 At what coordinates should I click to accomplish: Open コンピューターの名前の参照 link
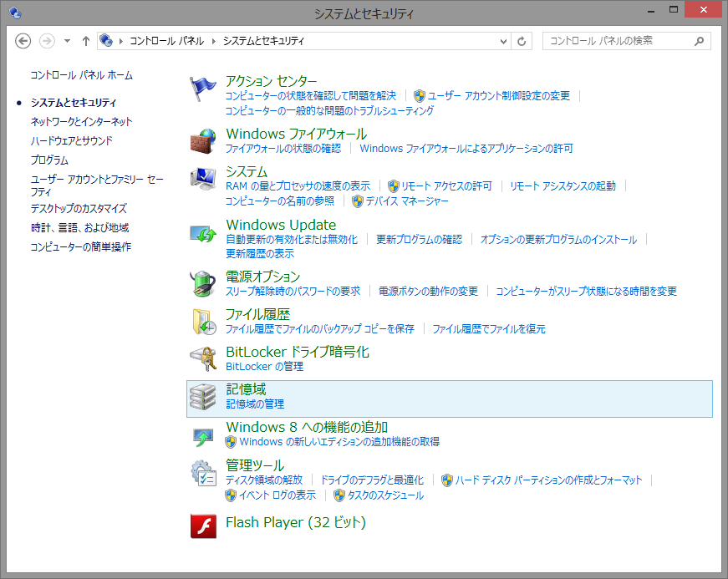(x=279, y=201)
